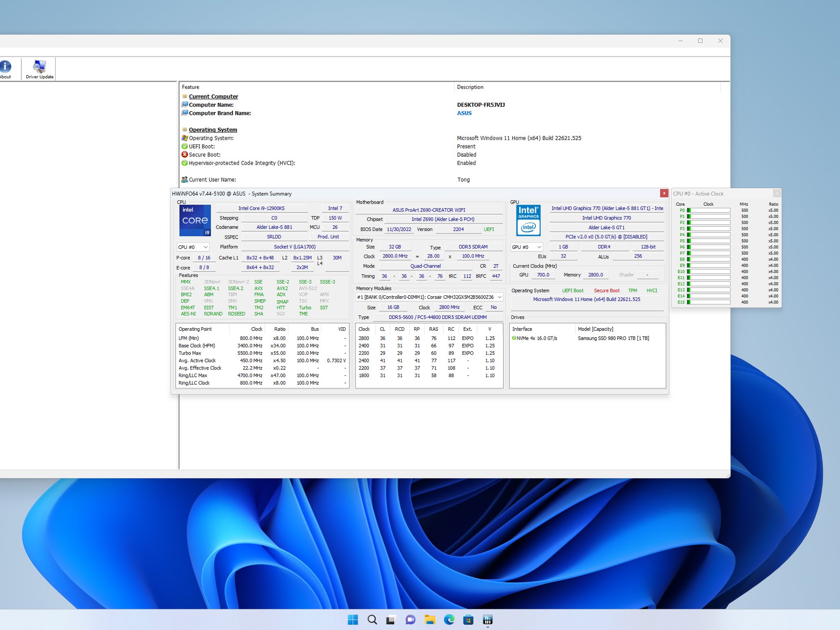Click the Samsung SSD 980 PRO drive entry
840x630 pixels.
[x=614, y=338]
